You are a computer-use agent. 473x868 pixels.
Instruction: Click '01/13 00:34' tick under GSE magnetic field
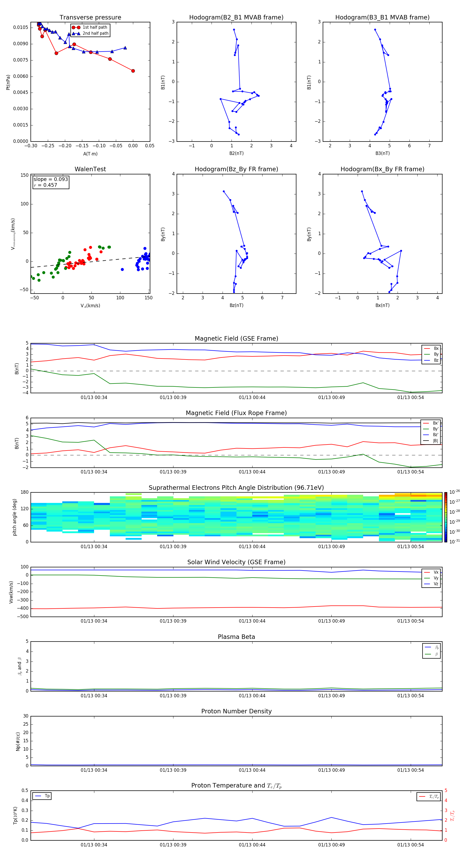coord(94,398)
